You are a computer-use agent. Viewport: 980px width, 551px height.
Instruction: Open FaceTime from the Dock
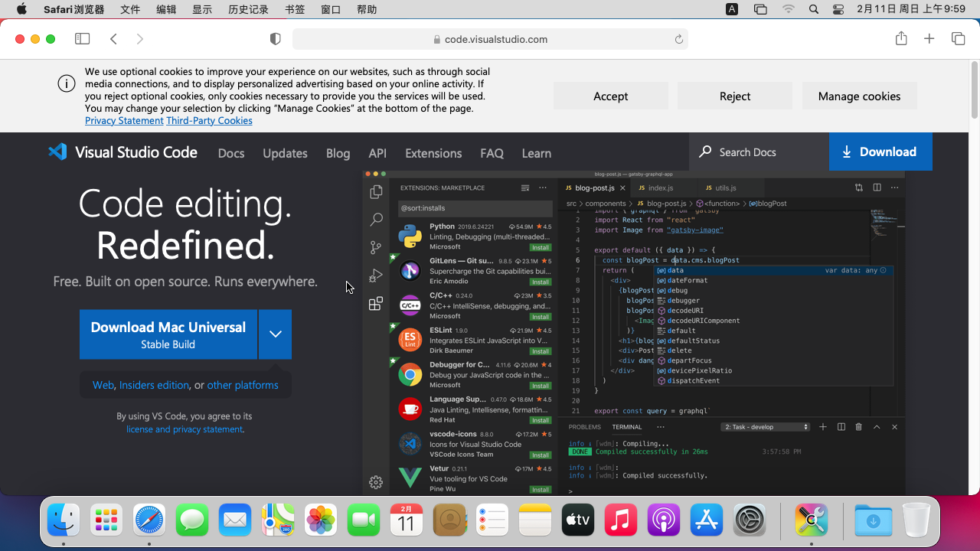pos(364,521)
